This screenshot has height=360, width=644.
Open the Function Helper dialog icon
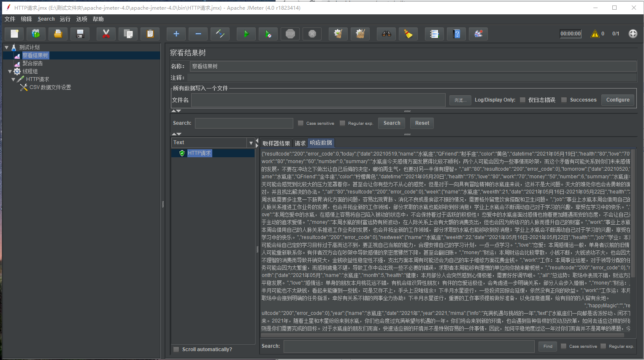click(435, 34)
